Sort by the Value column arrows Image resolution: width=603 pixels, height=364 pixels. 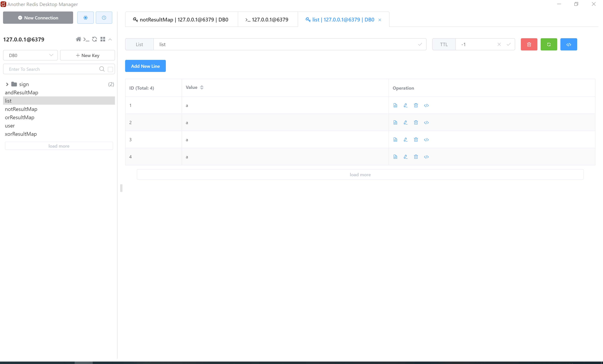(202, 87)
